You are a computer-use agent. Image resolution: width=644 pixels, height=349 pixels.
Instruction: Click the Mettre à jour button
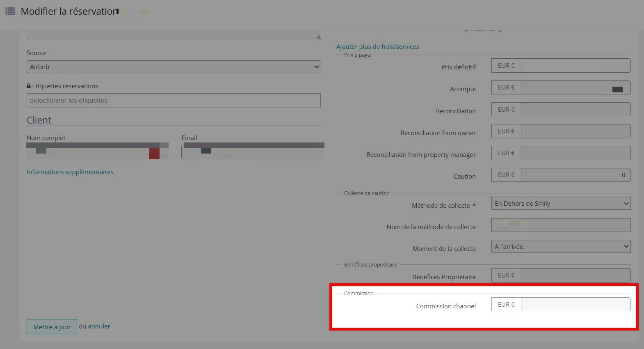(52, 327)
